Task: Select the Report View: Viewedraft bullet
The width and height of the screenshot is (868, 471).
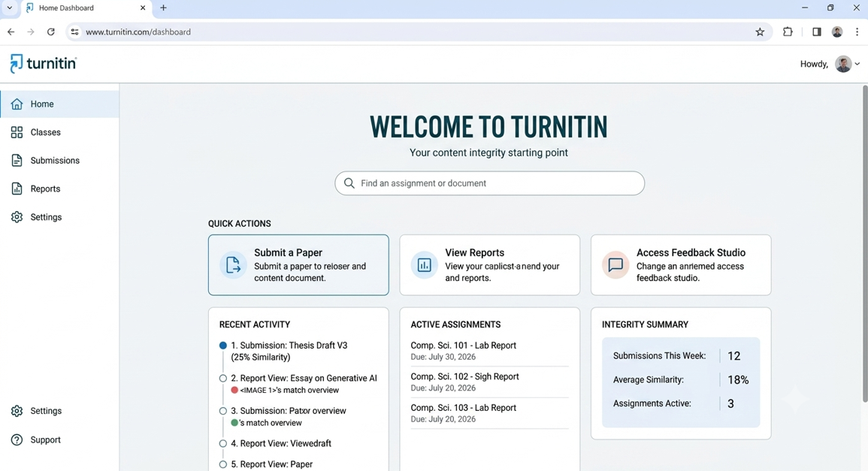Action: coord(223,444)
